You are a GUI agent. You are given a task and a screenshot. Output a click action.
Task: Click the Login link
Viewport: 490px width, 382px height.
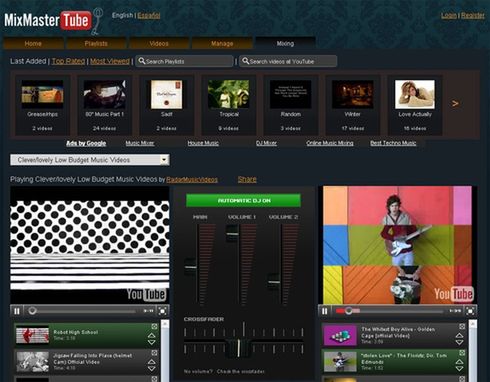click(x=449, y=15)
